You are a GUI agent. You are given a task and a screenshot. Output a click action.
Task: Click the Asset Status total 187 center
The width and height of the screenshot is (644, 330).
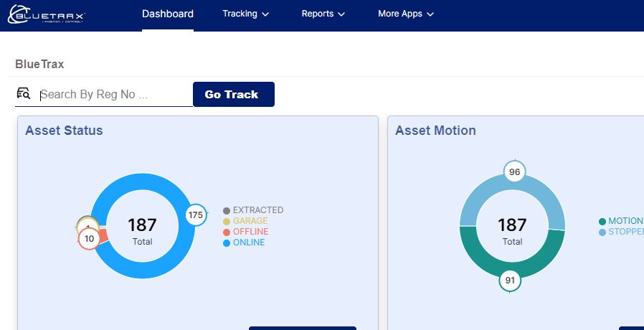click(142, 230)
